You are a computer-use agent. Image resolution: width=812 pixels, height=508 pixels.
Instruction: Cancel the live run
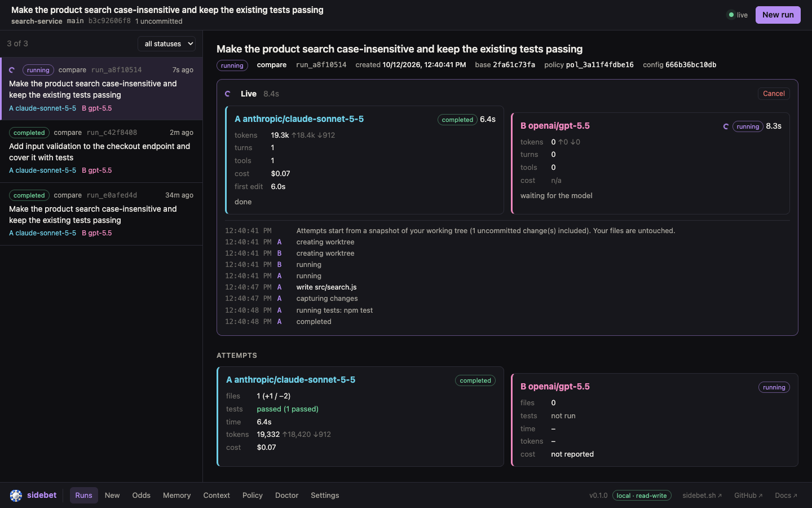coord(774,94)
